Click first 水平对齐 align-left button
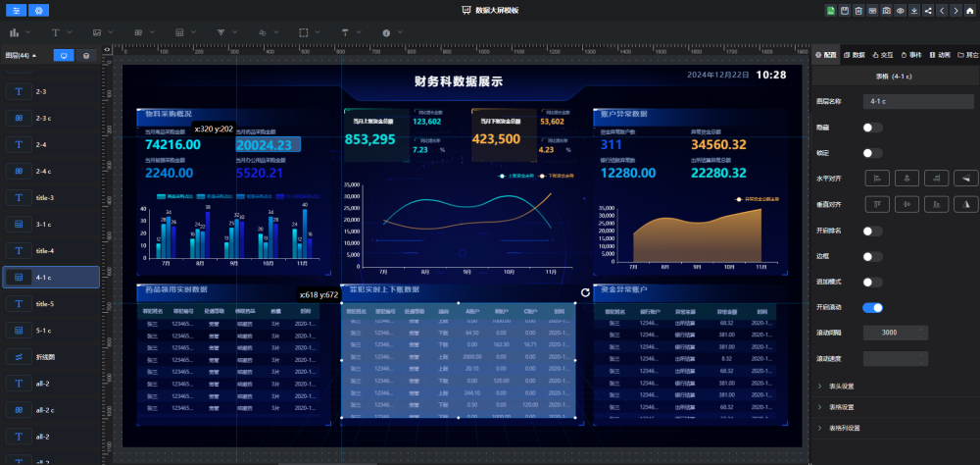Viewport: 980px width, 465px height. [877, 179]
